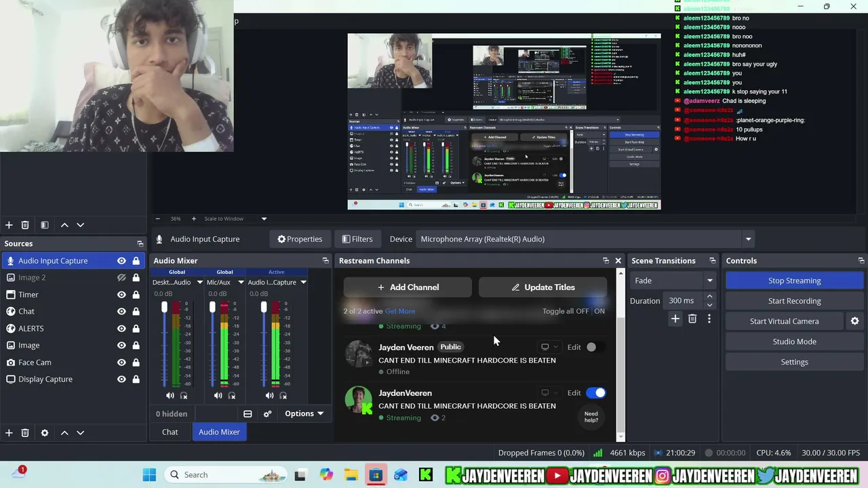Screen dimensions: 868x488
Task: Click the Stop Streaming button
Action: (x=794, y=281)
